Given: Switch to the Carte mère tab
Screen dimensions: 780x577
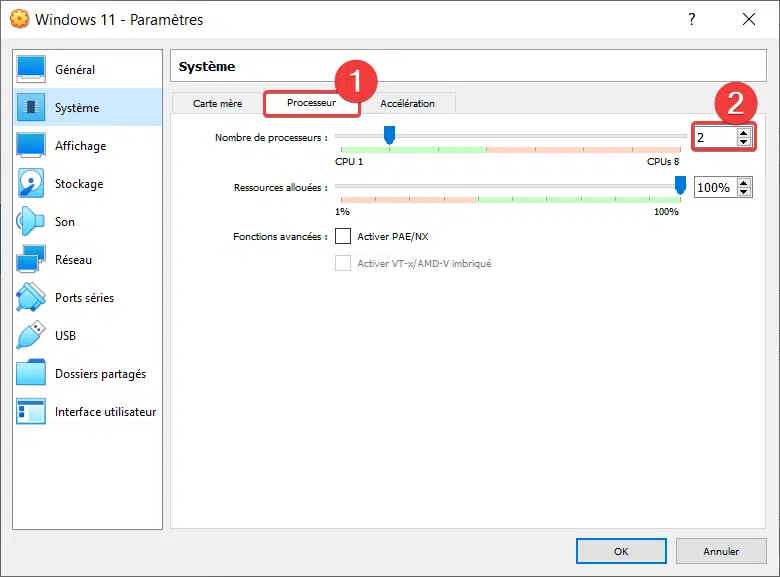Looking at the screenshot, I should pos(217,103).
